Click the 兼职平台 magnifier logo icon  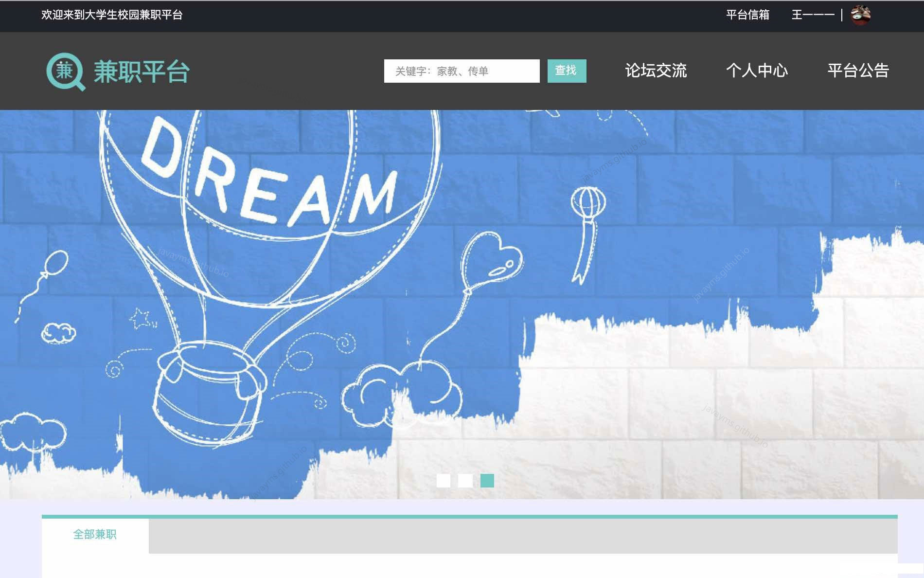click(x=66, y=72)
